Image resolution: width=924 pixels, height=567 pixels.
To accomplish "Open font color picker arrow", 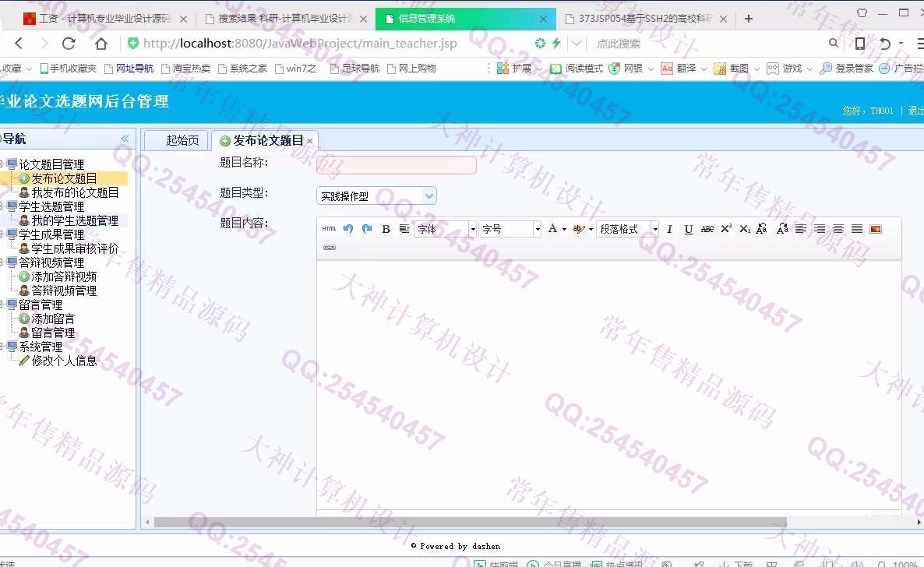I will [x=564, y=229].
